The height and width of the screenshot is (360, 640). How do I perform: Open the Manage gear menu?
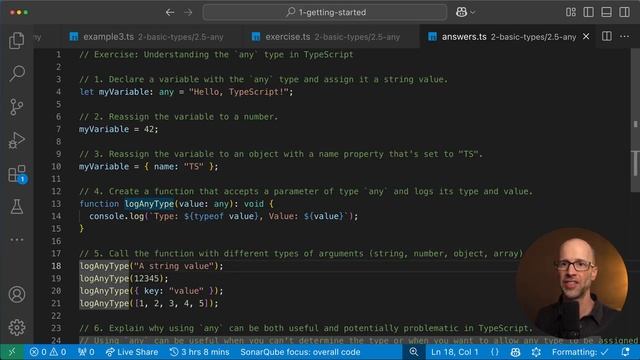point(17,327)
